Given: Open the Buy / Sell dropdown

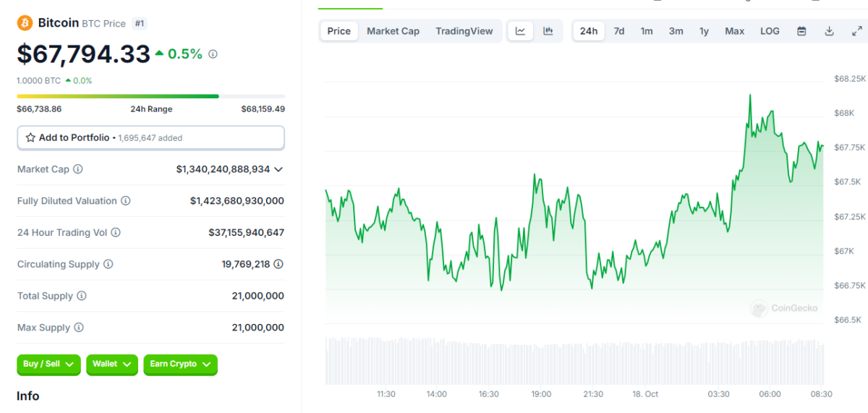Looking at the screenshot, I should (48, 365).
